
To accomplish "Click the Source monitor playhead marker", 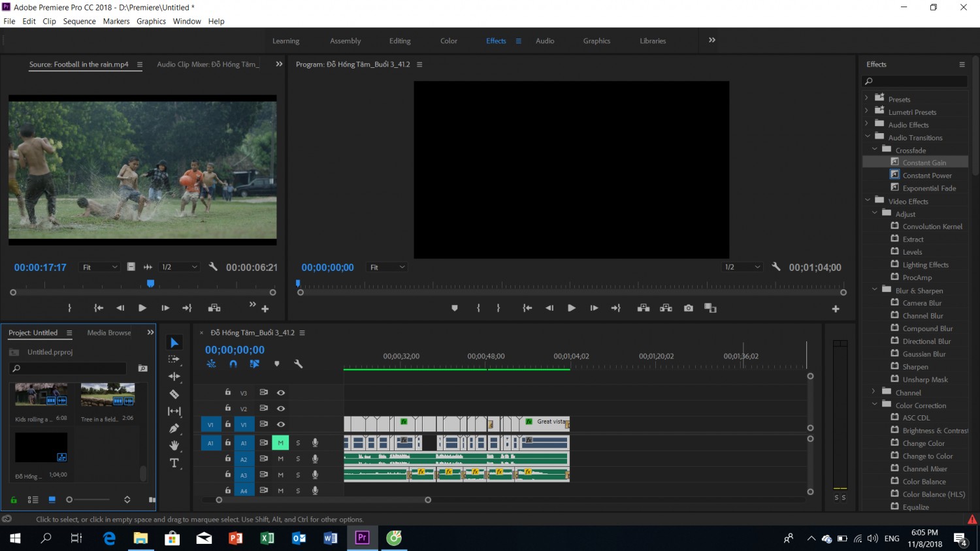I will click(x=151, y=283).
